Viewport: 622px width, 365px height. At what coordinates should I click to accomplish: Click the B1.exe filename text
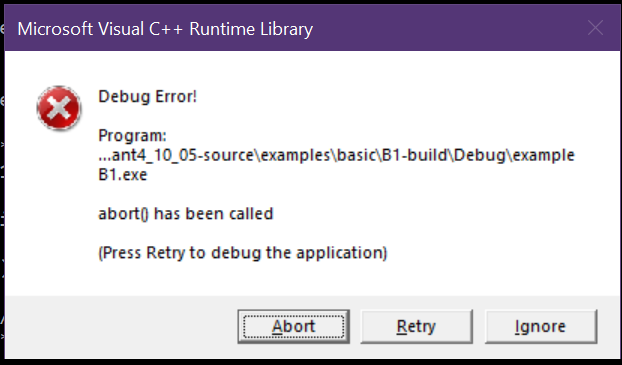tap(123, 175)
